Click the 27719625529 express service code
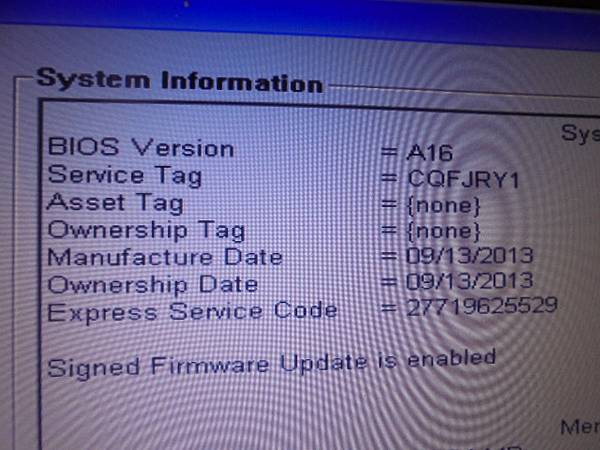This screenshot has width=600, height=450. 482,307
